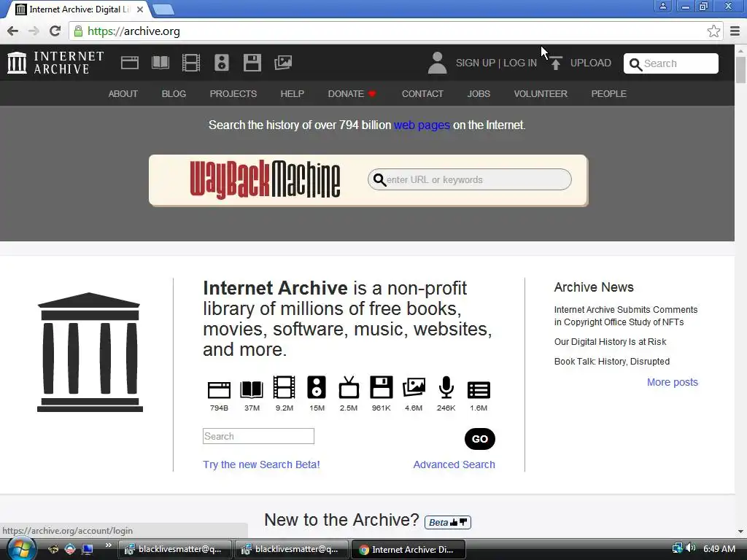Click the header Search box
This screenshot has height=560, width=747.
click(x=671, y=63)
